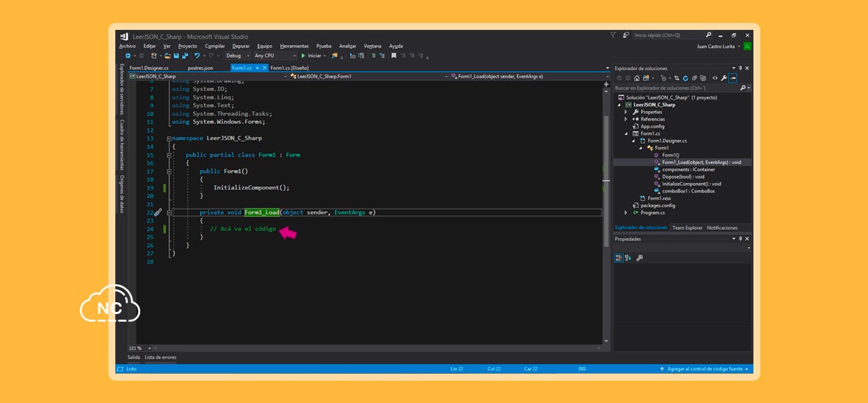
Task: Collapse the namespace LeerJSON_C_Sharp code block
Action: pos(169,138)
